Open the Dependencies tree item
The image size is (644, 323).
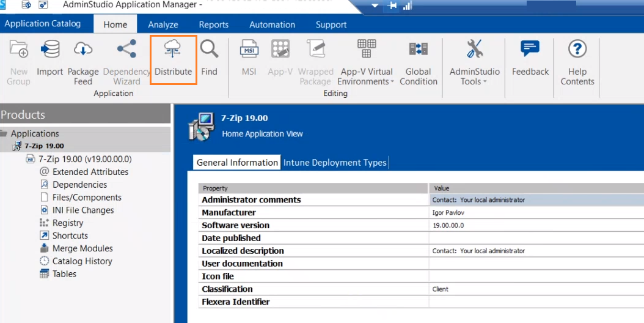click(79, 184)
